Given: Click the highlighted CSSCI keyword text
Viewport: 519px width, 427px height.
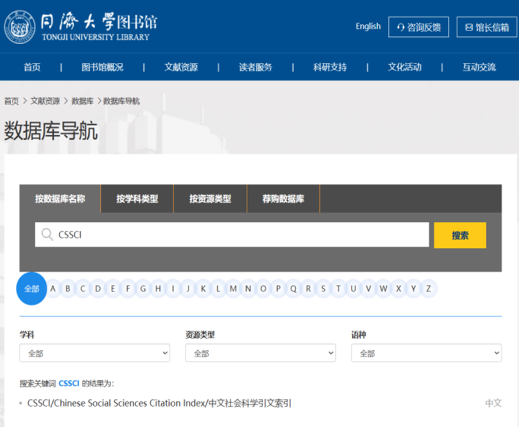Looking at the screenshot, I should click(69, 383).
